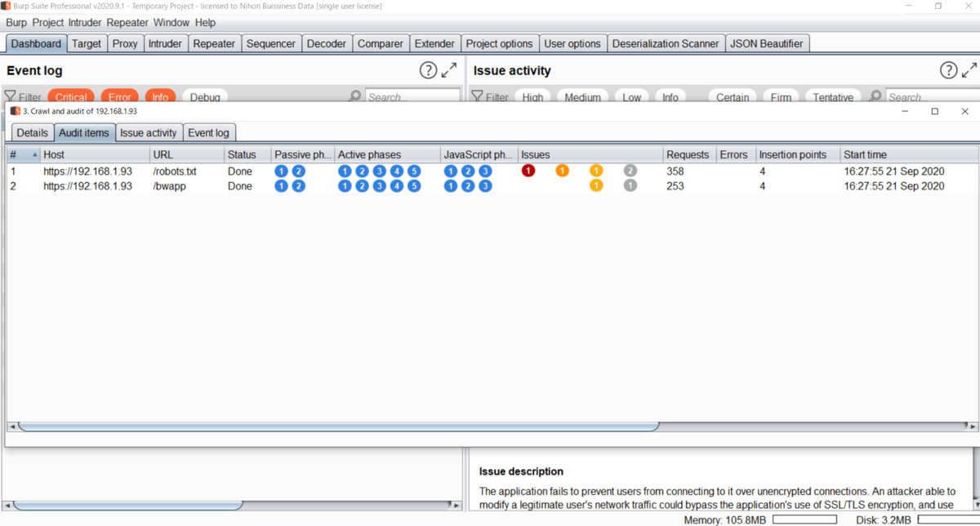Image resolution: width=980 pixels, height=526 pixels.
Task: Sort by URL column header
Action: (x=187, y=154)
